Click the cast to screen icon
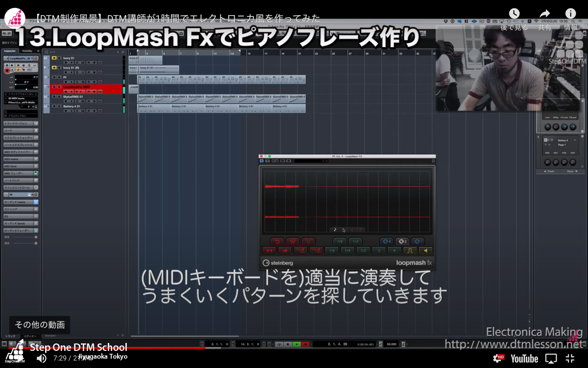The height and width of the screenshot is (368, 588). tap(551, 358)
